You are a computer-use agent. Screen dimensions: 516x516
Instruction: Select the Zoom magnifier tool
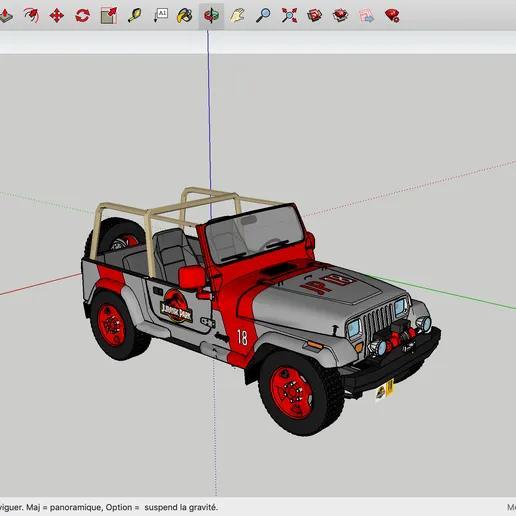tap(263, 16)
